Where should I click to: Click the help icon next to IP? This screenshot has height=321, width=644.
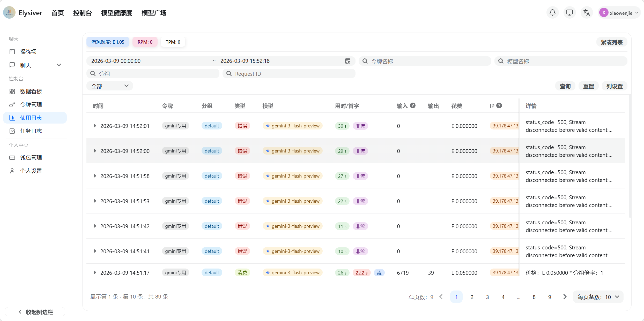point(499,105)
